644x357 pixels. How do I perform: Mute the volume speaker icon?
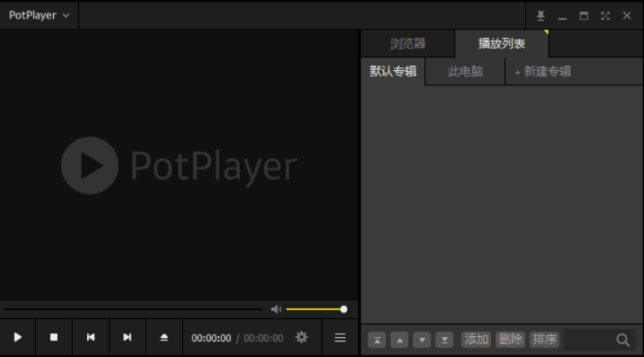point(276,309)
